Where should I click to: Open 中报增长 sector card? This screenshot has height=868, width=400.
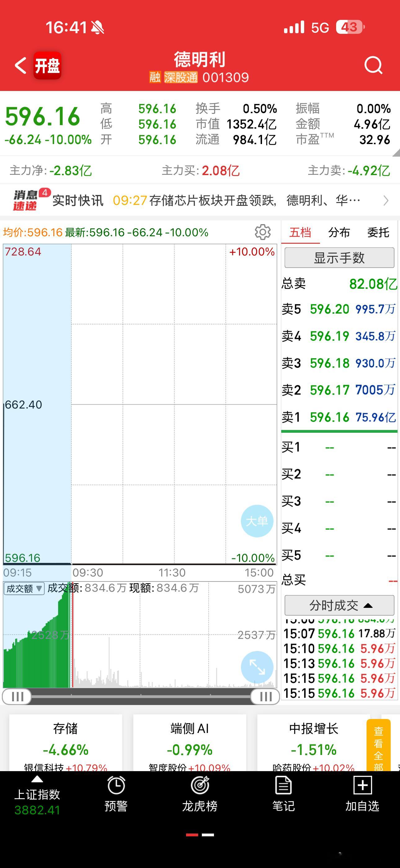313,743
